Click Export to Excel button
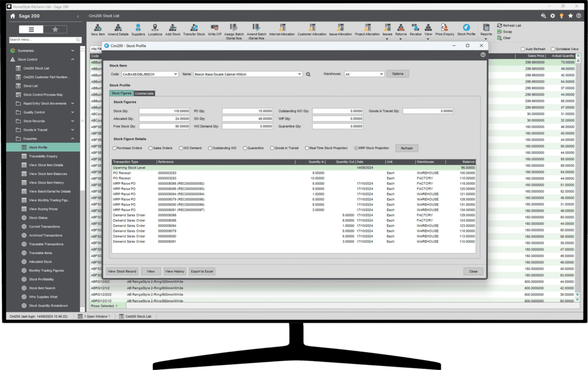Image resolution: width=588 pixels, height=370 pixels. pyautogui.click(x=202, y=271)
